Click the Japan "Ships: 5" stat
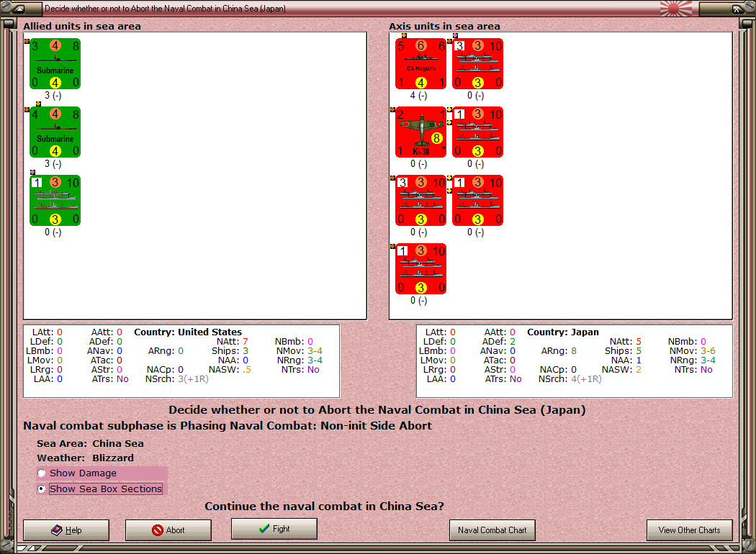Viewport: 756px width, 554px height. [623, 350]
